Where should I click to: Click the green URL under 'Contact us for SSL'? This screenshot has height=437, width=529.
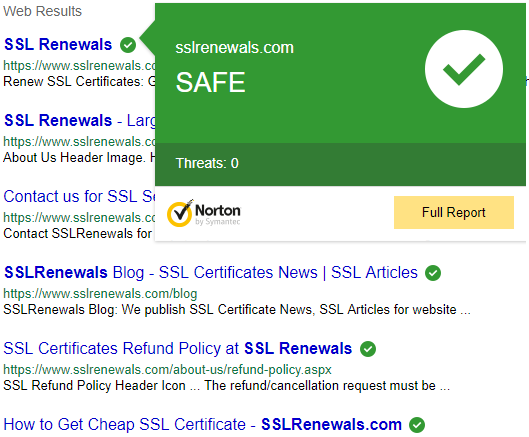pos(79,218)
